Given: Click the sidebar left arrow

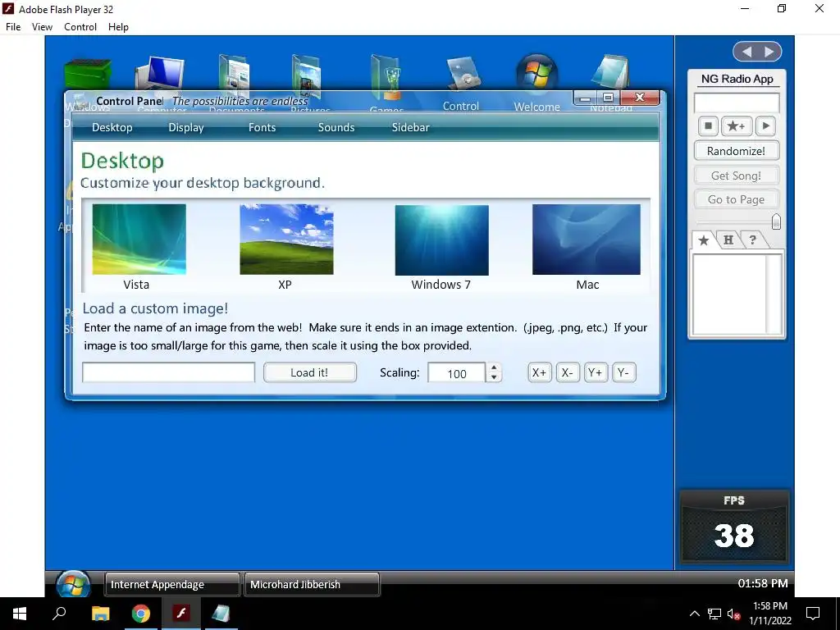Looking at the screenshot, I should [x=746, y=52].
